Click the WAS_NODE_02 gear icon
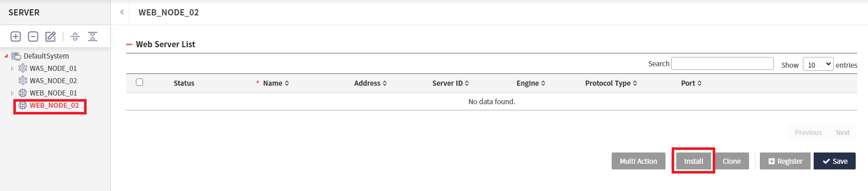Image resolution: width=868 pixels, height=191 pixels. coord(23,81)
